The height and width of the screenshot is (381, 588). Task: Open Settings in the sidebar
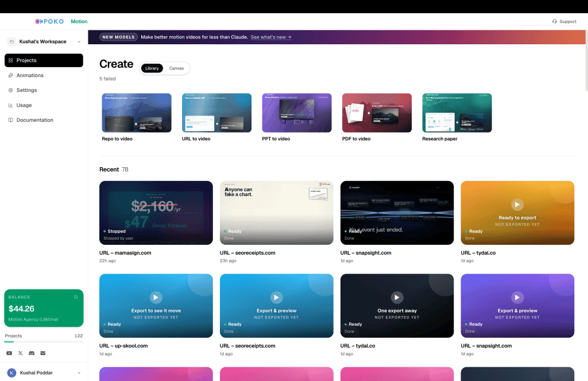click(44, 90)
